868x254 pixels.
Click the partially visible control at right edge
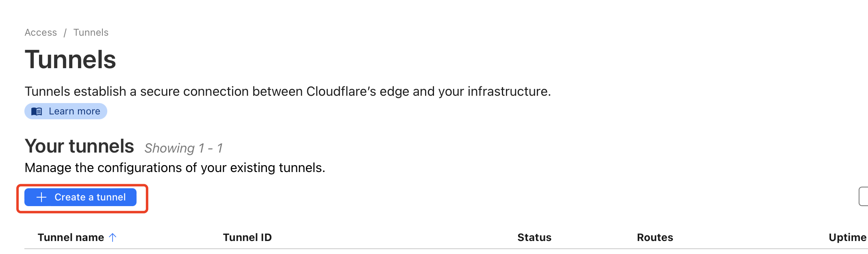(x=864, y=196)
